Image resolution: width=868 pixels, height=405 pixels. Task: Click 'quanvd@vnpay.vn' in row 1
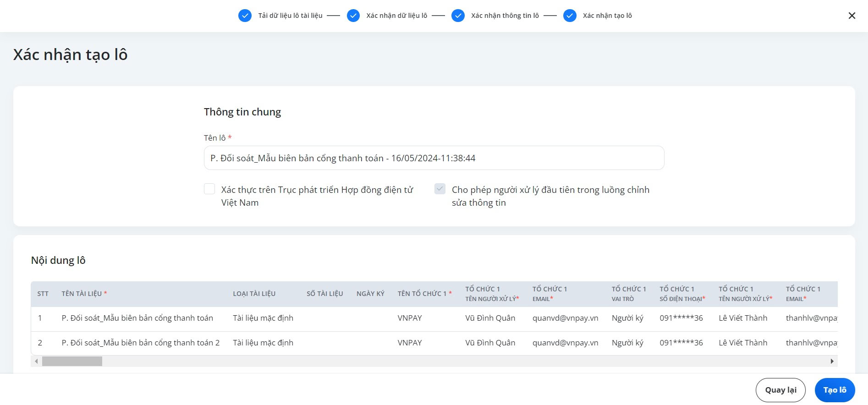[565, 318]
